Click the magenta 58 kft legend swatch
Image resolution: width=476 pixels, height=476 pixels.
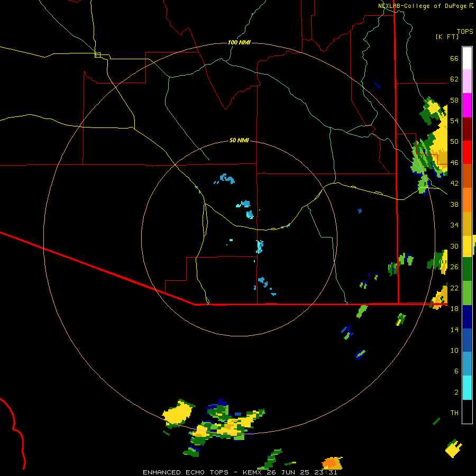click(467, 105)
